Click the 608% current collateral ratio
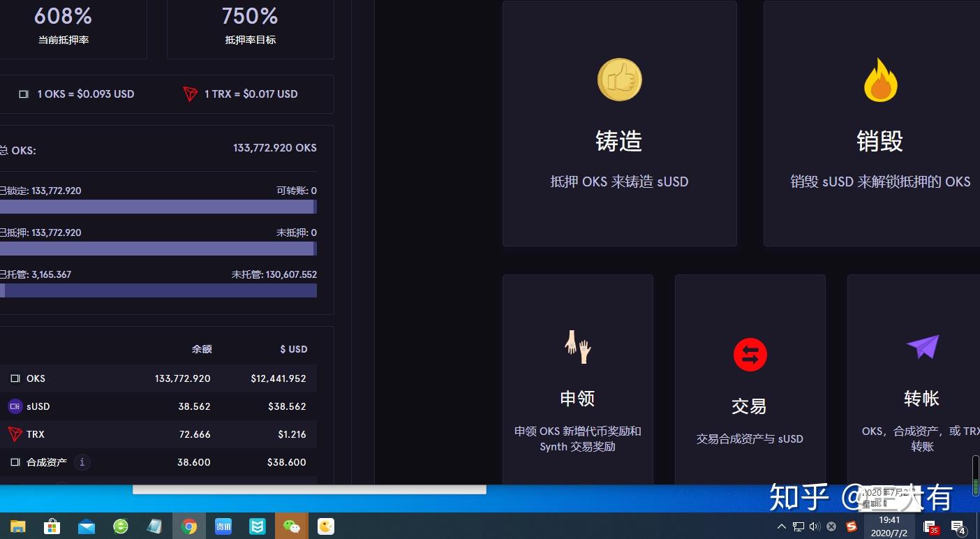 tap(63, 15)
